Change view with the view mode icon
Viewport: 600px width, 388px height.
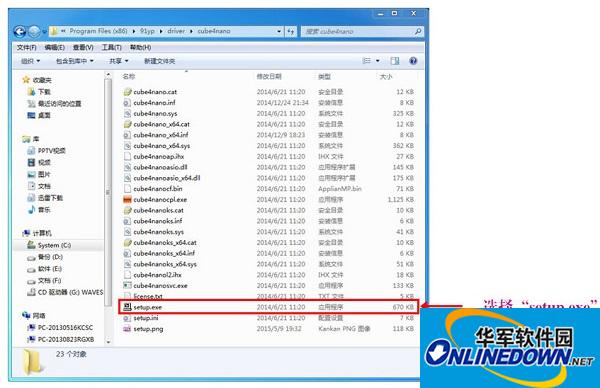coord(367,61)
